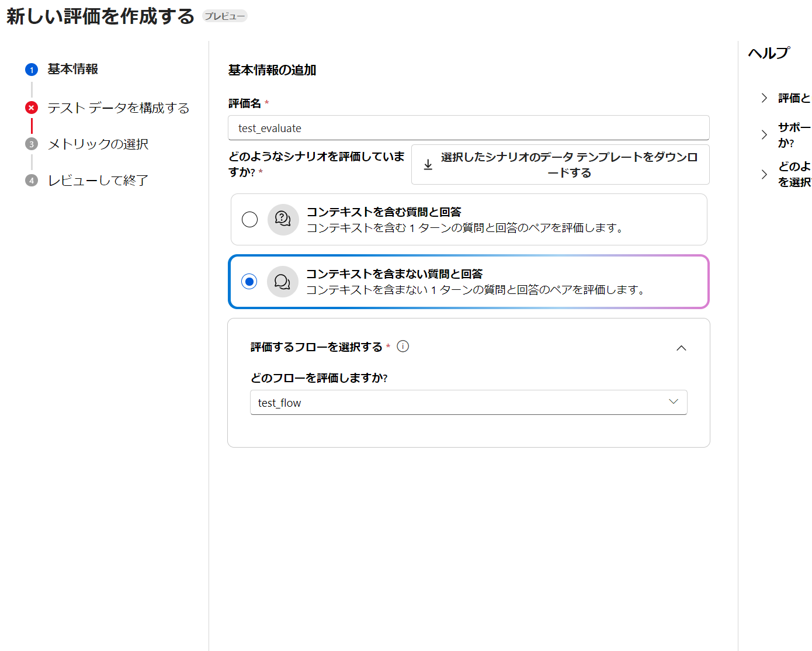The height and width of the screenshot is (651, 812).
Task: Click the 基本情報の追加 heading
Action: click(272, 70)
